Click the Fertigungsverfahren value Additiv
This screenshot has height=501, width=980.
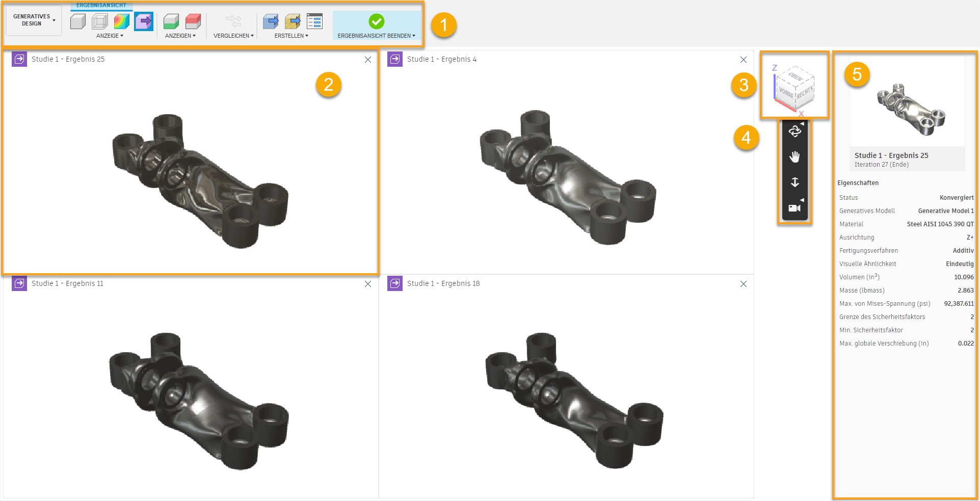[x=963, y=251]
